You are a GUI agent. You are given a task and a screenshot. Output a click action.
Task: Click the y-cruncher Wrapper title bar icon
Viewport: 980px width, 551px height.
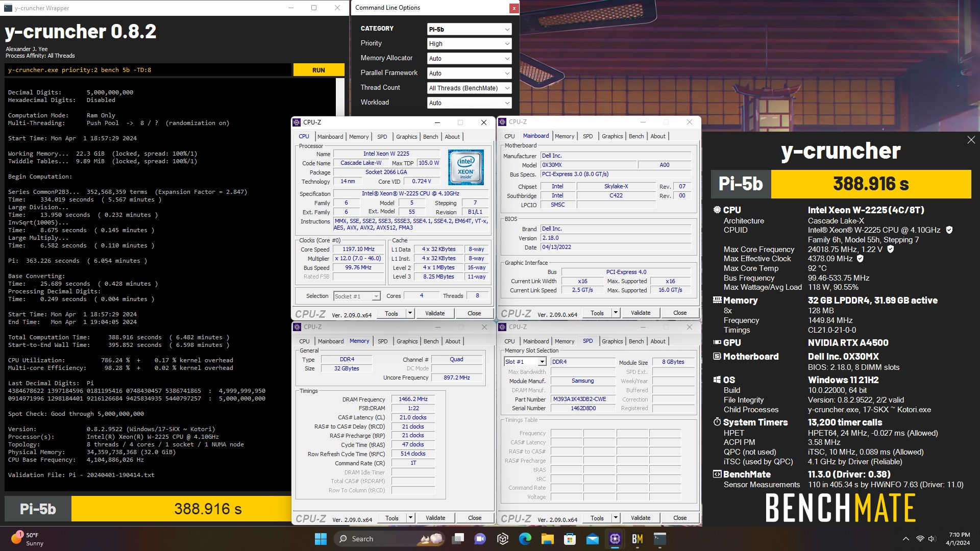[x=8, y=8]
